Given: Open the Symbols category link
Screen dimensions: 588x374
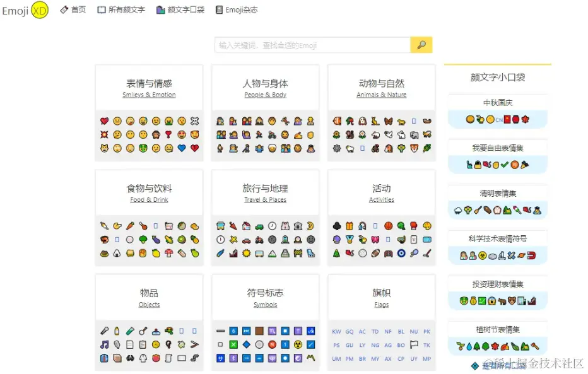Looking at the screenshot, I should point(265,304).
